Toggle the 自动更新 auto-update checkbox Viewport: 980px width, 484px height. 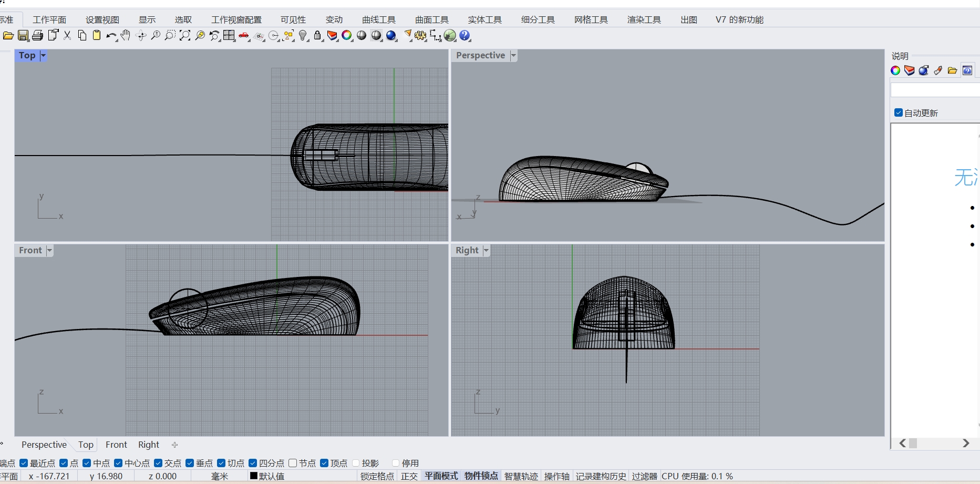pyautogui.click(x=899, y=113)
